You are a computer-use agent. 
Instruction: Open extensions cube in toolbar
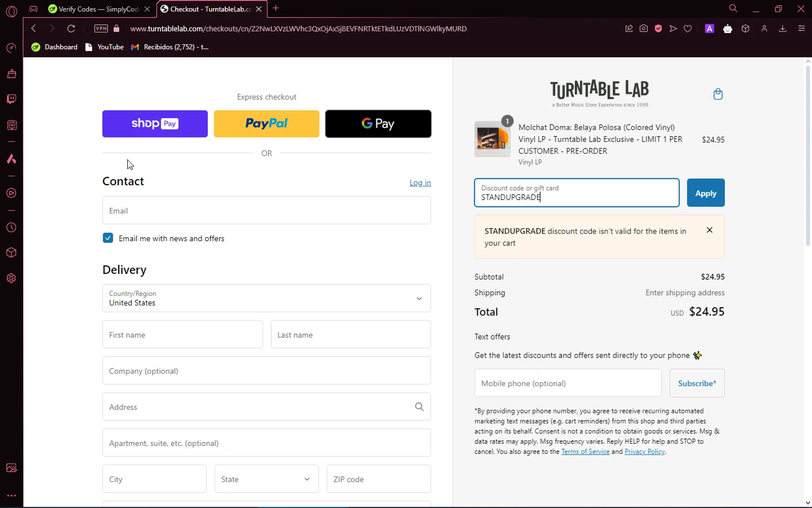point(745,29)
